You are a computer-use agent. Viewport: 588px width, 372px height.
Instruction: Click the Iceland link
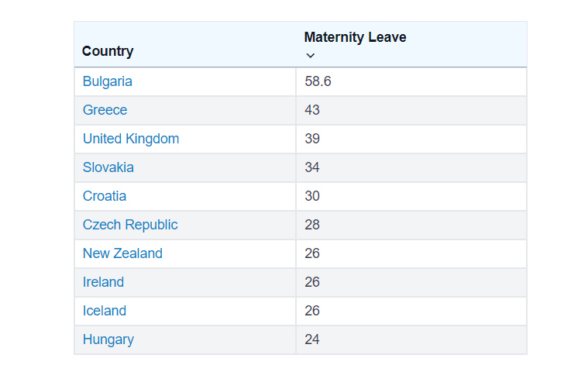(105, 311)
